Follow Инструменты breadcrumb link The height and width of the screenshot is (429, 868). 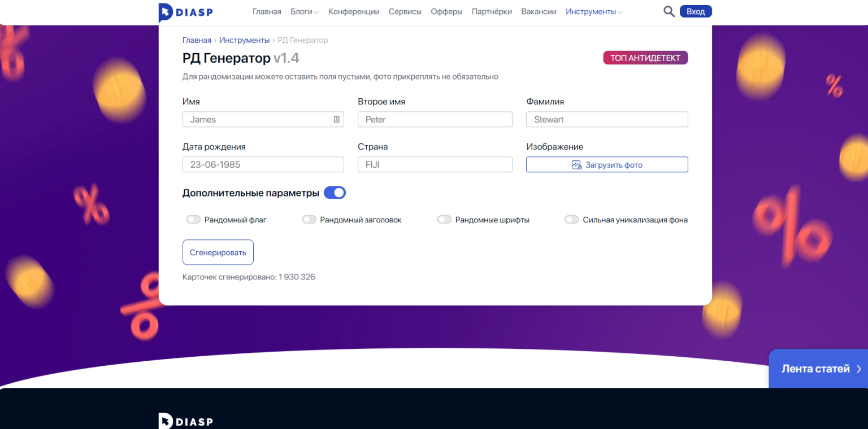(244, 40)
